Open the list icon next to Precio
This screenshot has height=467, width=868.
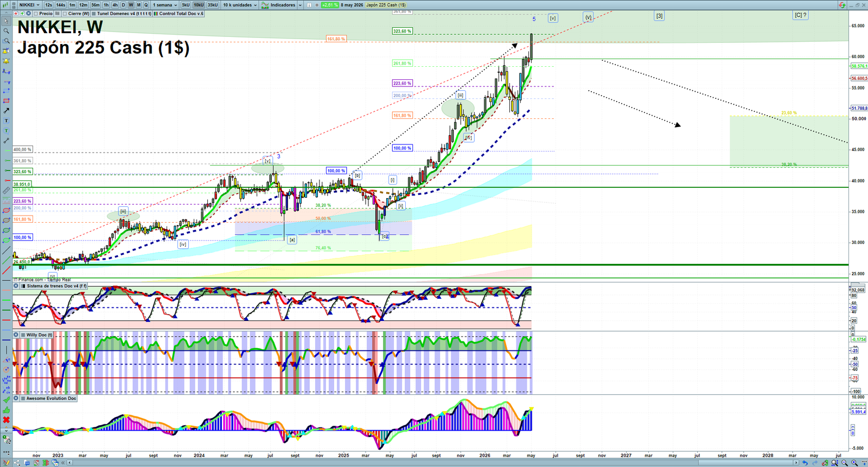(x=58, y=14)
